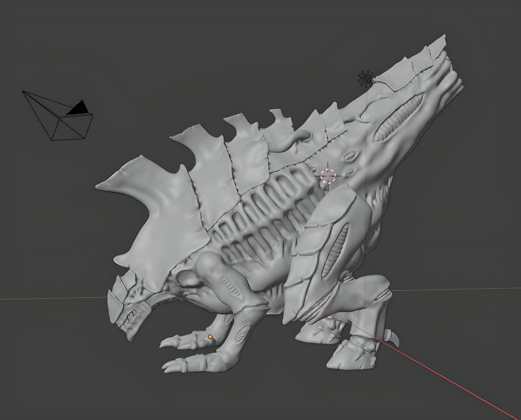This screenshot has width=521, height=420.
Task: Click the point light object icon
Action: 367,79
